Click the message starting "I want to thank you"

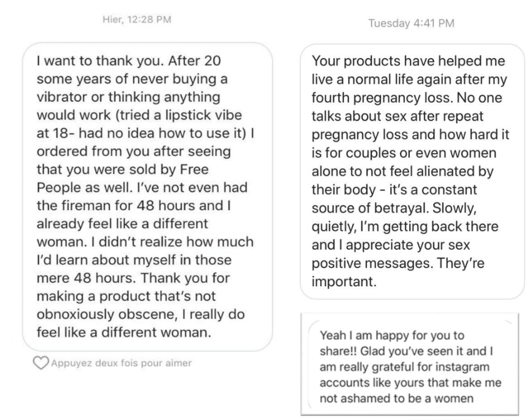[x=147, y=197]
